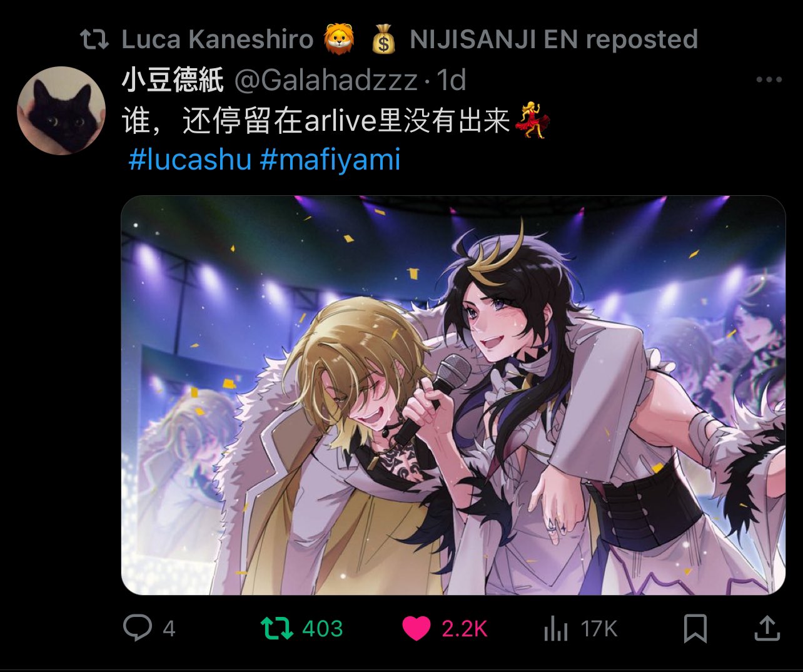Screen dimensions: 803x672
Task: View post analytics bar chart icon
Action: (x=555, y=628)
